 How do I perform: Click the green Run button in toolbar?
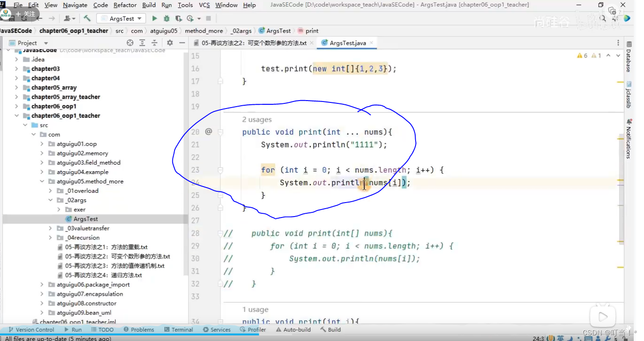tap(154, 18)
